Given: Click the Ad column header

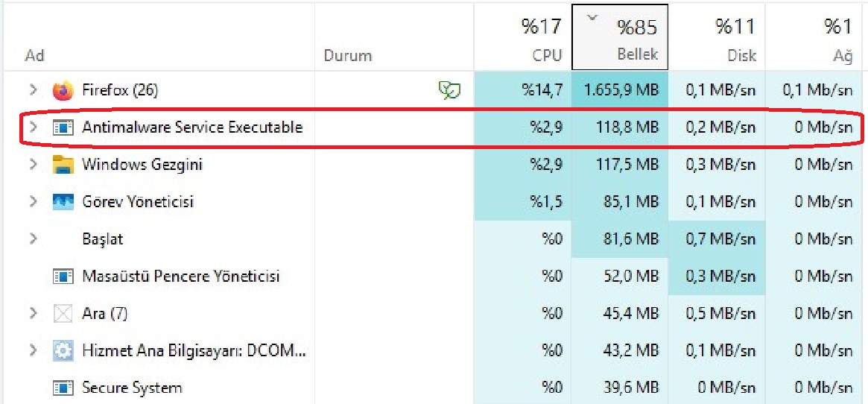Looking at the screenshot, I should [x=35, y=56].
